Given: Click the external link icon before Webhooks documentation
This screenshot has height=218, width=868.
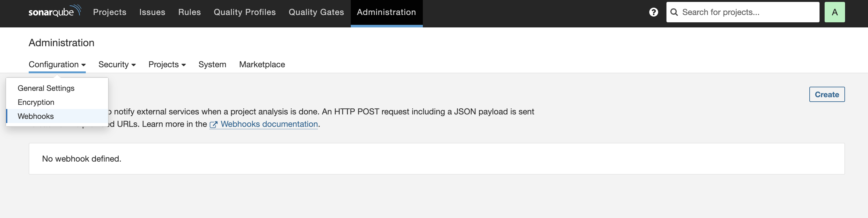Looking at the screenshot, I should (x=214, y=124).
